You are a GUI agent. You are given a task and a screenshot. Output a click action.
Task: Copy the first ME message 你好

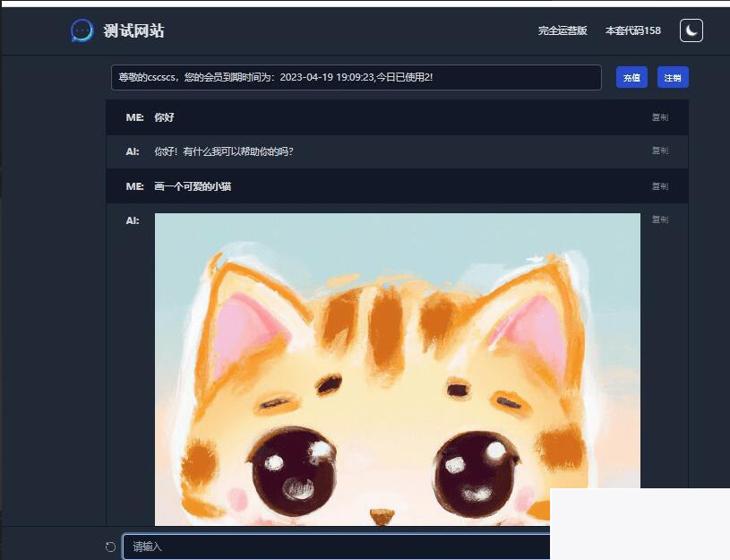[x=660, y=117]
